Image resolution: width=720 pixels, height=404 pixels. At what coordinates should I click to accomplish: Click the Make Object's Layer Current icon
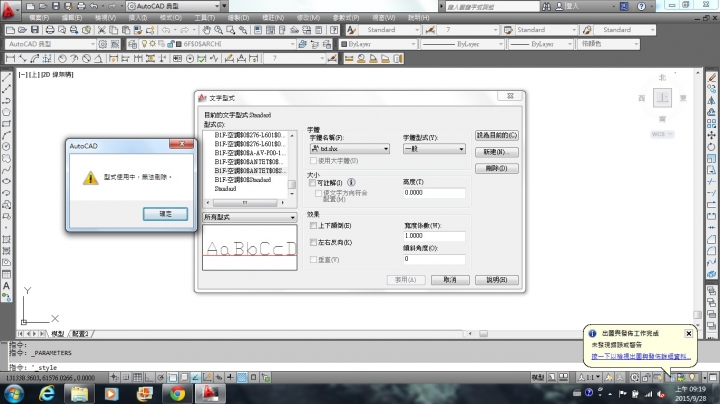pyautogui.click(x=303, y=44)
